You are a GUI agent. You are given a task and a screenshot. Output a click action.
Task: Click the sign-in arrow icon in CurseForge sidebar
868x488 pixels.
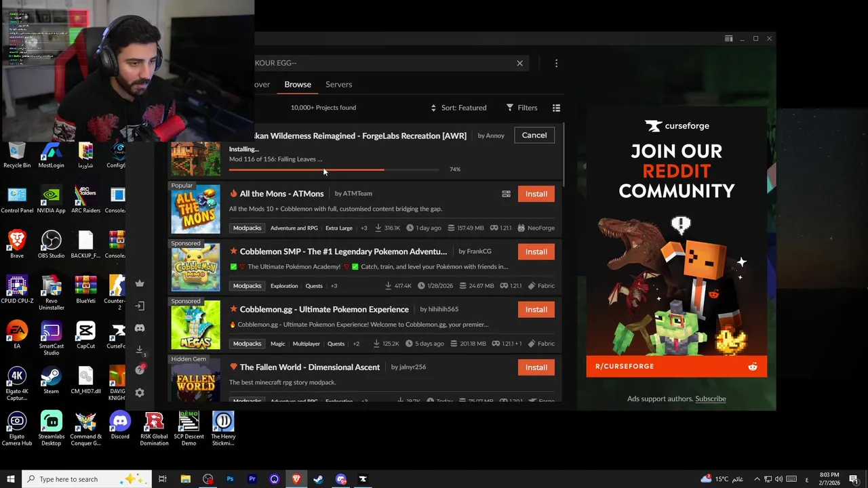140,306
